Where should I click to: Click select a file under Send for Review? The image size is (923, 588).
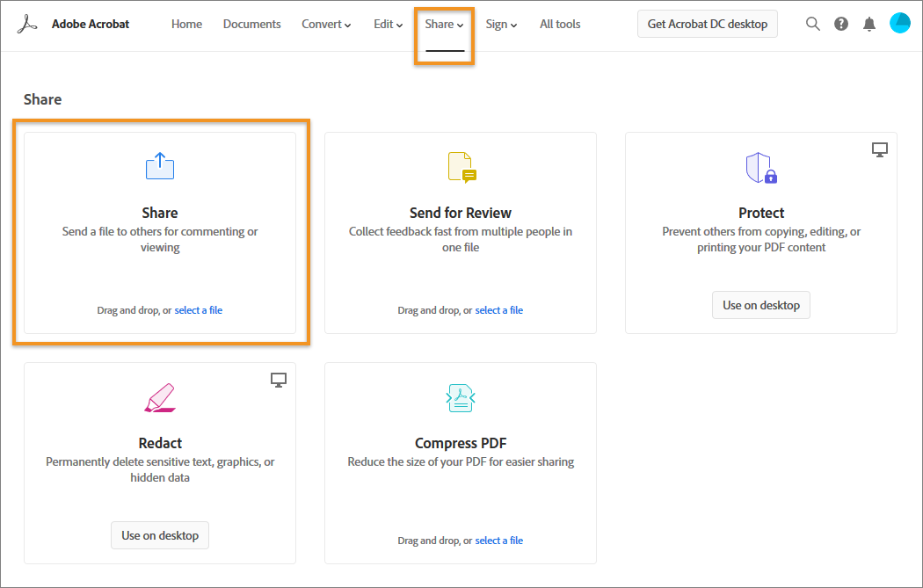pos(498,309)
